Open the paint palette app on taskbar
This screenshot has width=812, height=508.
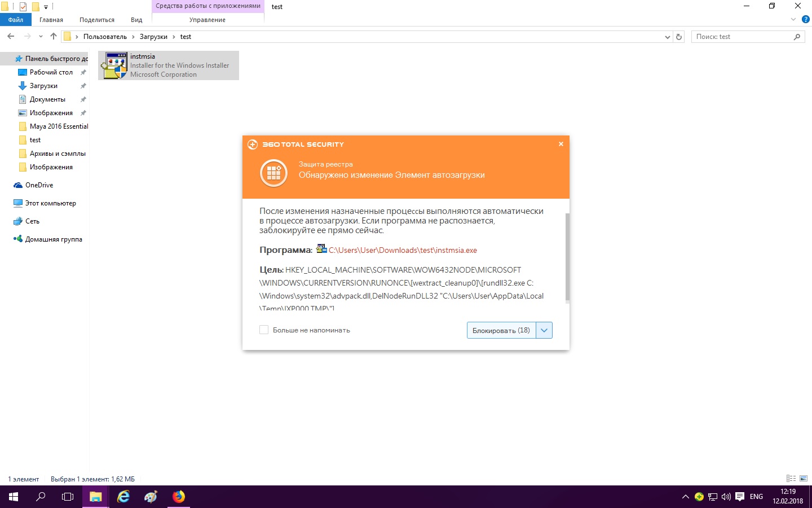[151, 497]
